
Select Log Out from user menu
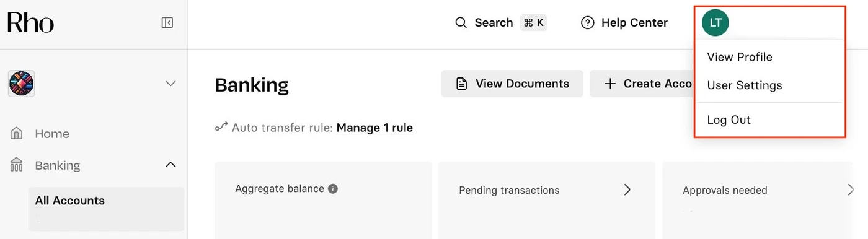[x=729, y=120]
